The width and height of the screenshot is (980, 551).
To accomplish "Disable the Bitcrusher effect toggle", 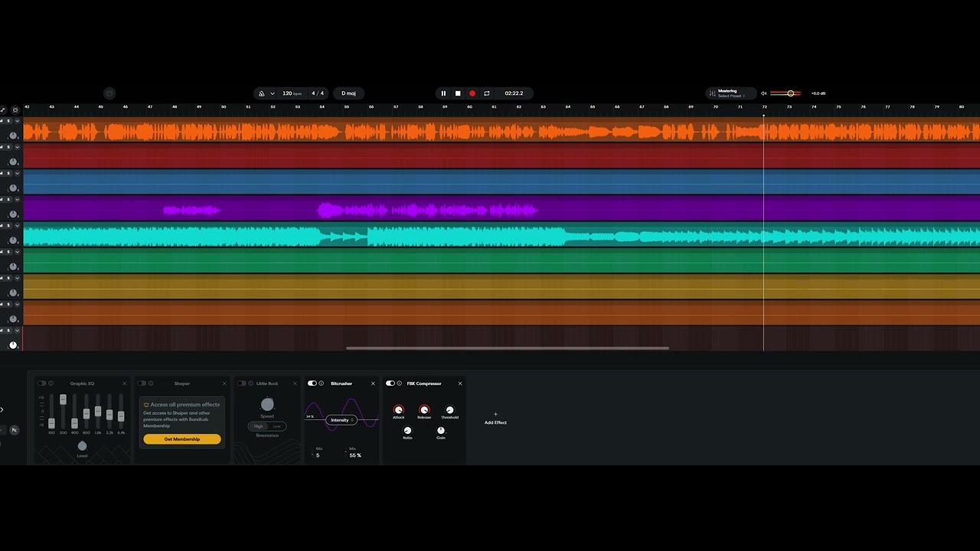I will click(312, 383).
